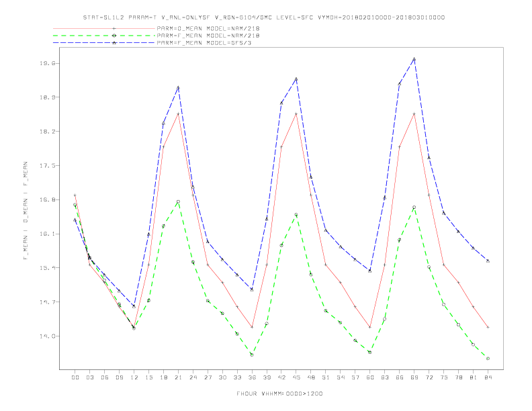532x411 pixels.
Task: Click the y-axis label F_MEAN | O_MEAN | F_MEAN
Action: point(26,211)
